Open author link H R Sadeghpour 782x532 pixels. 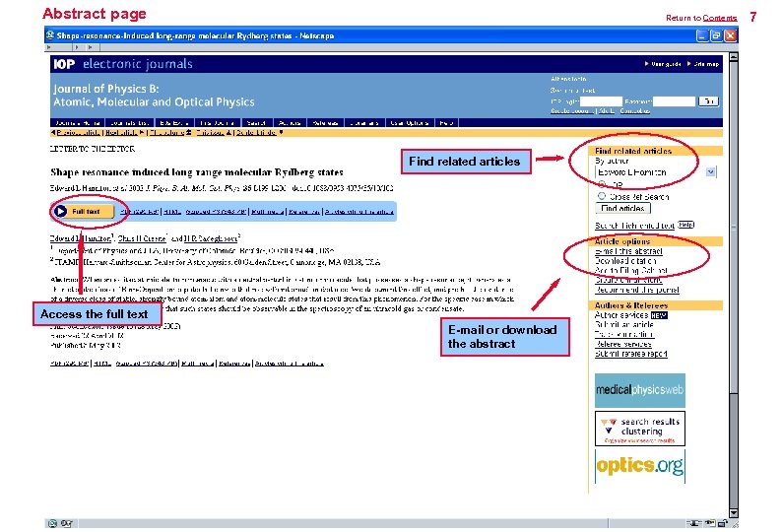pos(211,238)
